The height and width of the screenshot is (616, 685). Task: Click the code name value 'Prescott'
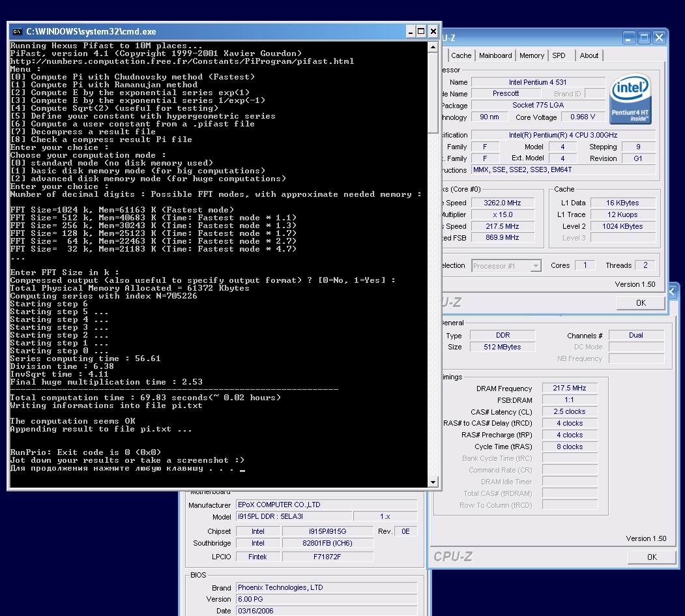[506, 93]
